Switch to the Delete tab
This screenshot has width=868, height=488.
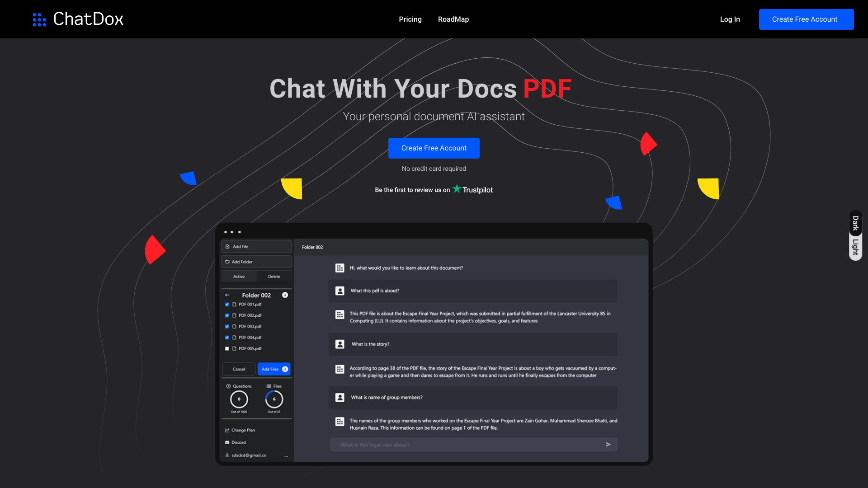coord(274,276)
